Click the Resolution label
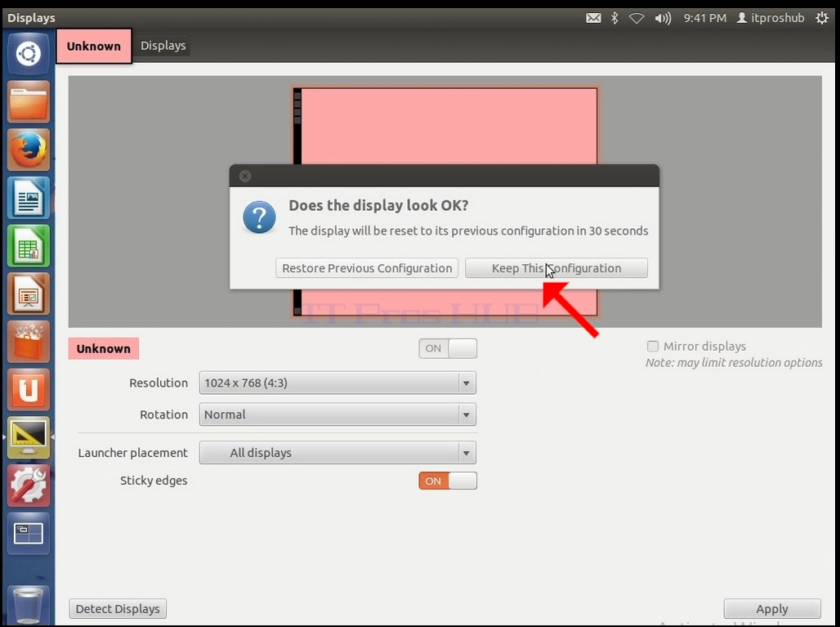Image resolution: width=840 pixels, height=627 pixels. point(159,383)
